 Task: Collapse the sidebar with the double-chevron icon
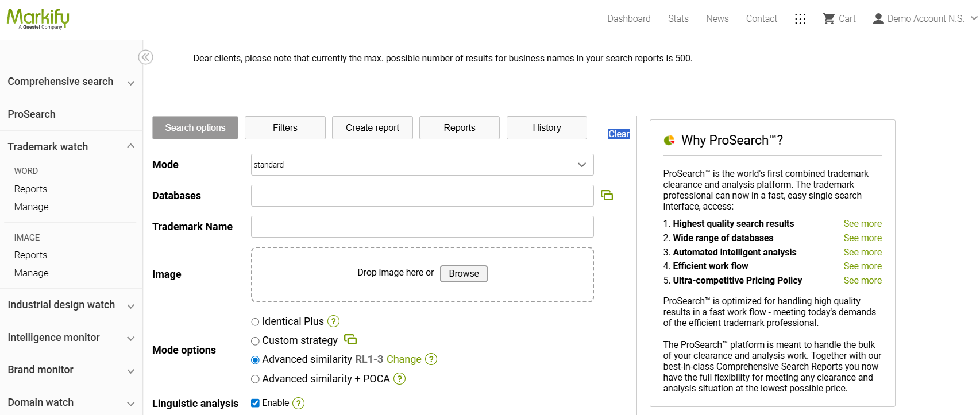pos(146,57)
